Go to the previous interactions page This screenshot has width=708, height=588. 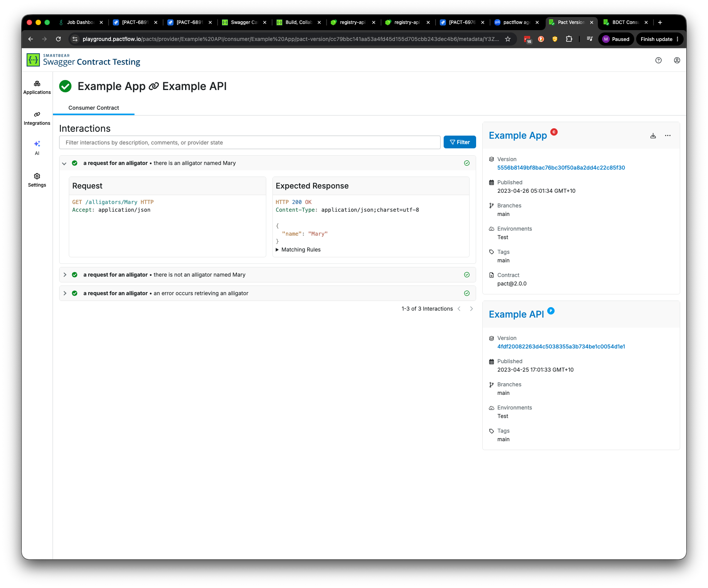(x=459, y=309)
